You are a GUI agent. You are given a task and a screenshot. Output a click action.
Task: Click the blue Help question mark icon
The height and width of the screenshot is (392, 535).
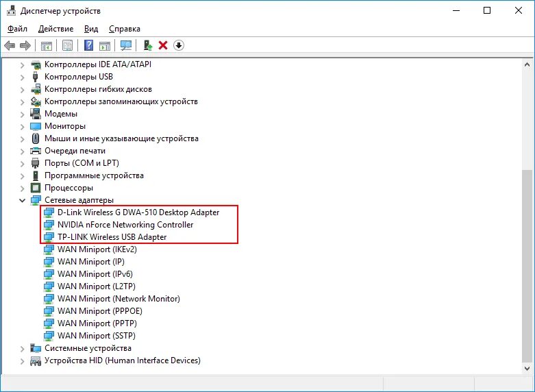(x=89, y=45)
